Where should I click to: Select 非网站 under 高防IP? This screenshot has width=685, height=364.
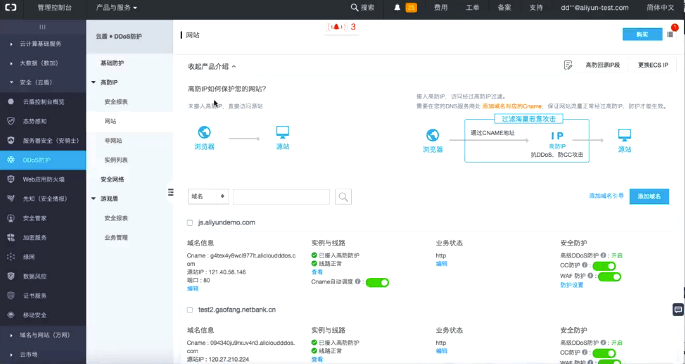point(113,141)
